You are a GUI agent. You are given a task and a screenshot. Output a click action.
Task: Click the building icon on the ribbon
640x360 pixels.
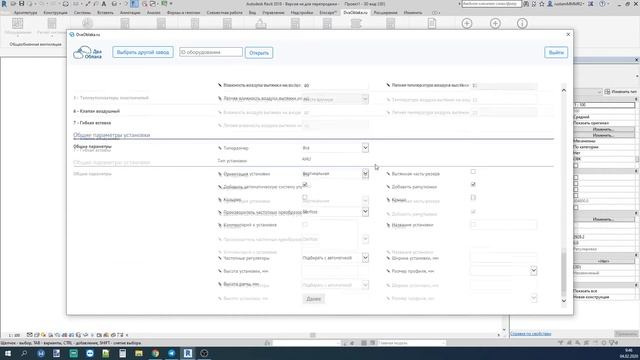click(261, 23)
